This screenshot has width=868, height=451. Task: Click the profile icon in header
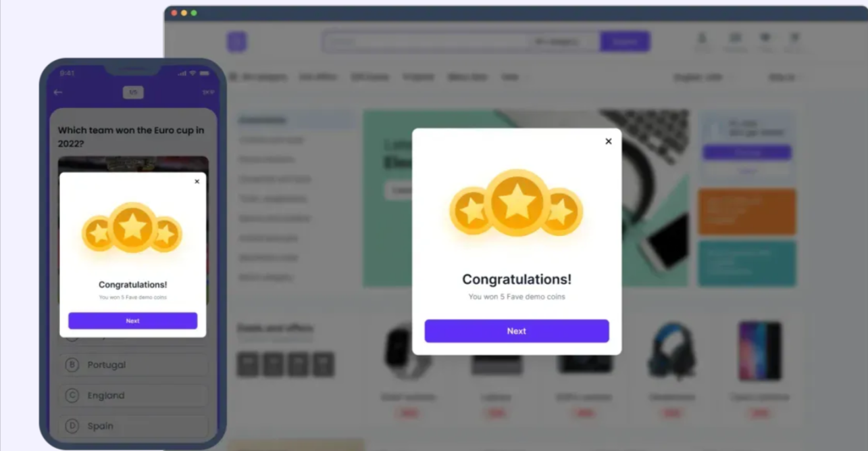703,41
